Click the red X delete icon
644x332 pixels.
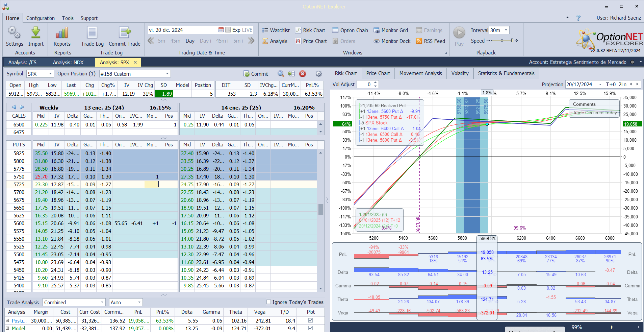pos(303,74)
